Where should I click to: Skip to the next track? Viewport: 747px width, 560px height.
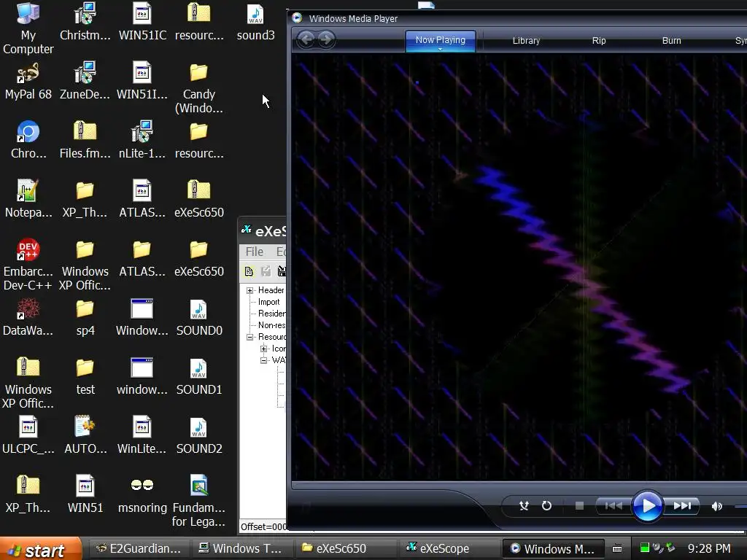click(x=682, y=506)
